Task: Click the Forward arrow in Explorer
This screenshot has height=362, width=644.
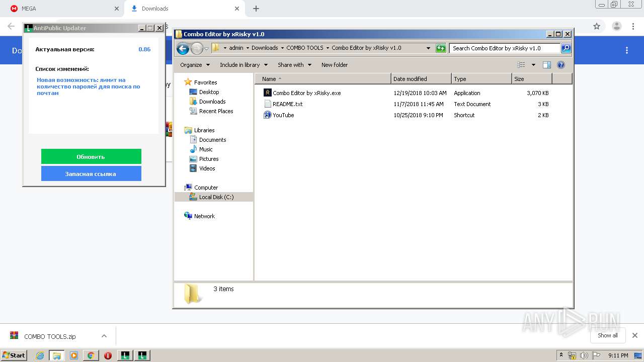Action: point(197,48)
